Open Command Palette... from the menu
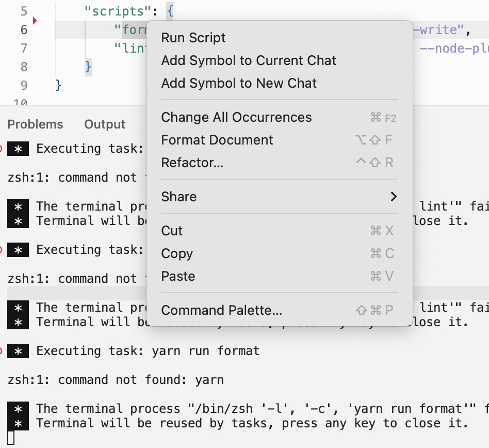The image size is (489, 448). point(222,310)
